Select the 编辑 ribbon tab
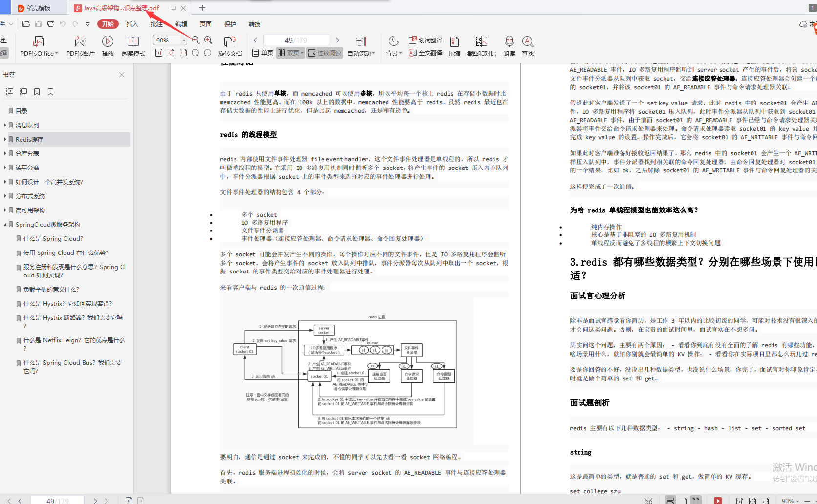Screen dimensions: 817x504 181,24
